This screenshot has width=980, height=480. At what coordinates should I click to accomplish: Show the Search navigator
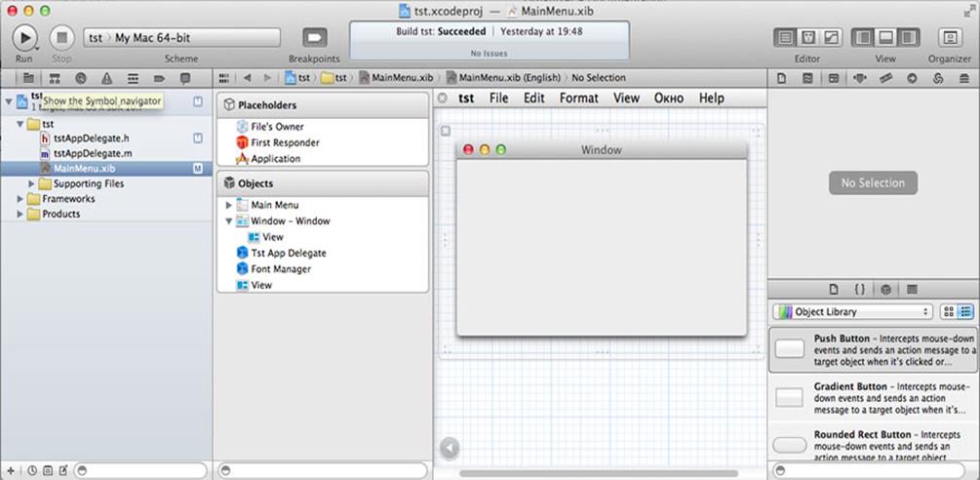coord(81,78)
